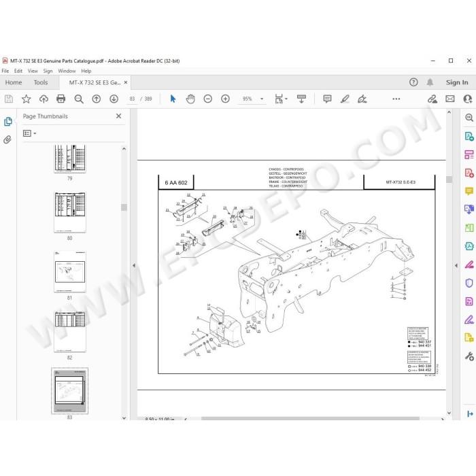Close the Page Thumbnails panel
The width and height of the screenshot is (476, 476).
(x=119, y=116)
